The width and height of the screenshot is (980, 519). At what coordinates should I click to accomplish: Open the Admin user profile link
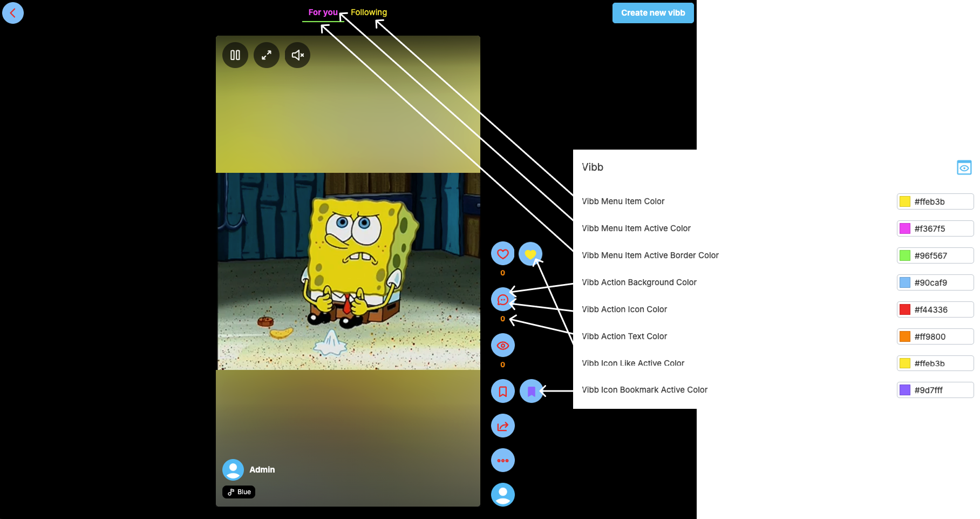[262, 470]
